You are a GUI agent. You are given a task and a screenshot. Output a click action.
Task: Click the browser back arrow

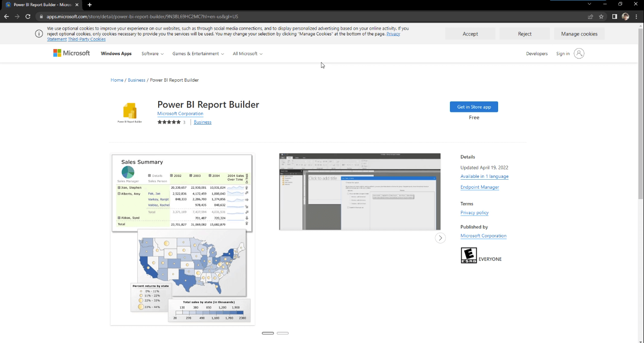tap(6, 17)
